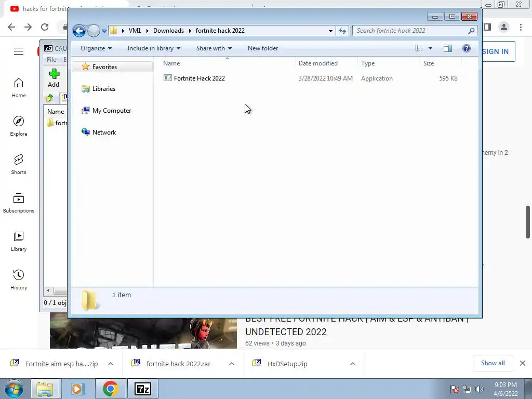Click the BEST FREE FORTNITE HACK video thumbnail
This screenshot has height=399, width=532.
pyautogui.click(x=143, y=333)
